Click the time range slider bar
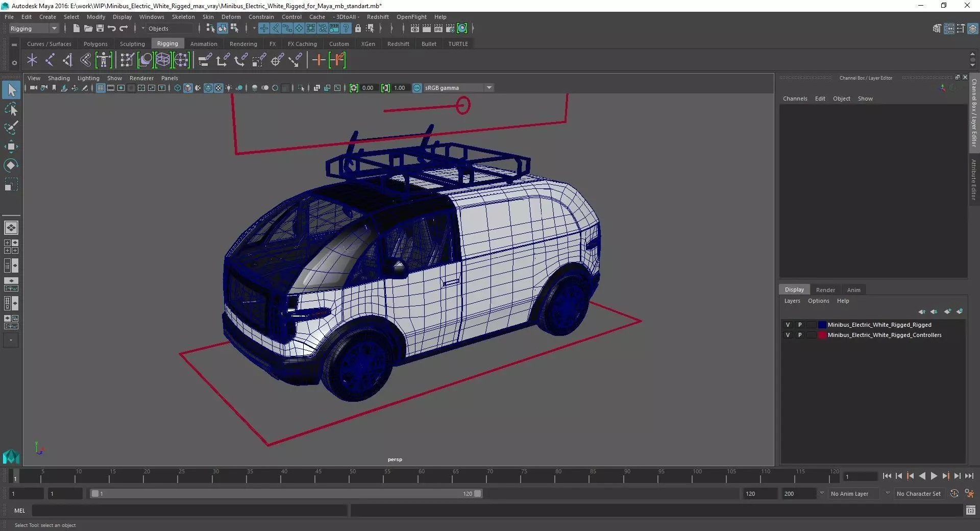This screenshot has height=531, width=980. 286,494
